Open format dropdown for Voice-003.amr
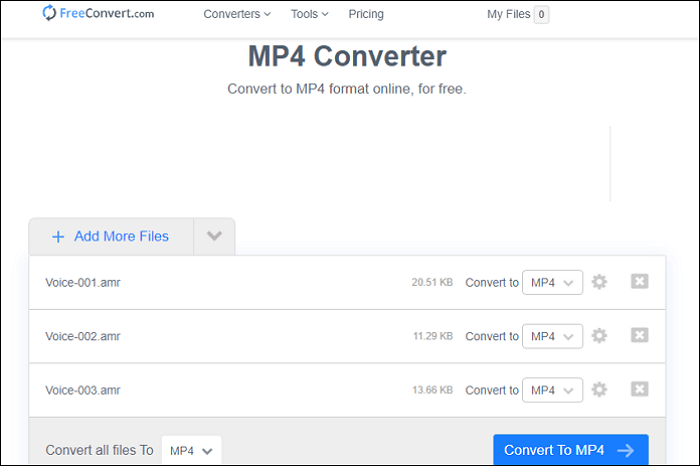 tap(552, 390)
